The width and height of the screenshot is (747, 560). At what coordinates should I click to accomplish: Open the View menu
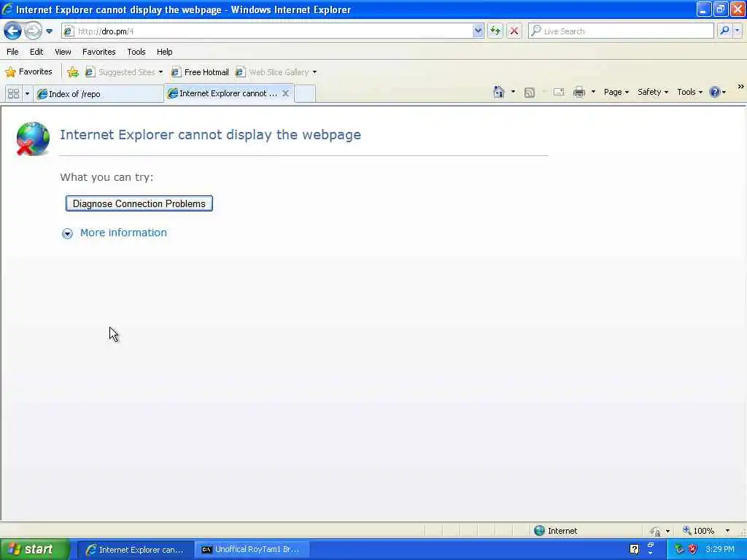coord(63,52)
